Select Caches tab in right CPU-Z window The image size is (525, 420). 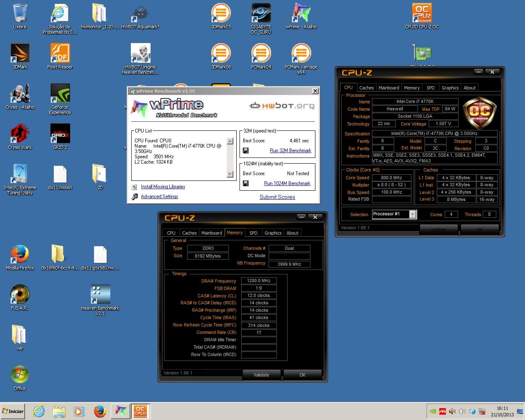(x=366, y=88)
